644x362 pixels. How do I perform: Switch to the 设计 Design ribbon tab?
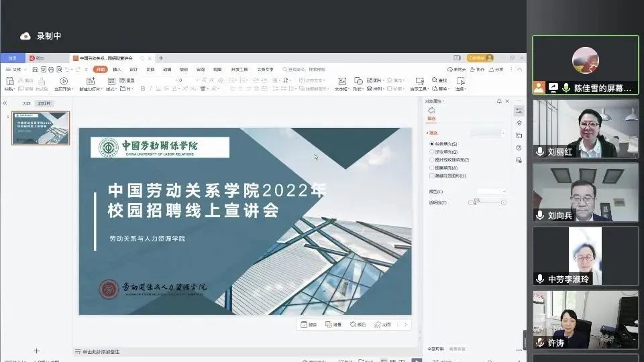point(134,69)
